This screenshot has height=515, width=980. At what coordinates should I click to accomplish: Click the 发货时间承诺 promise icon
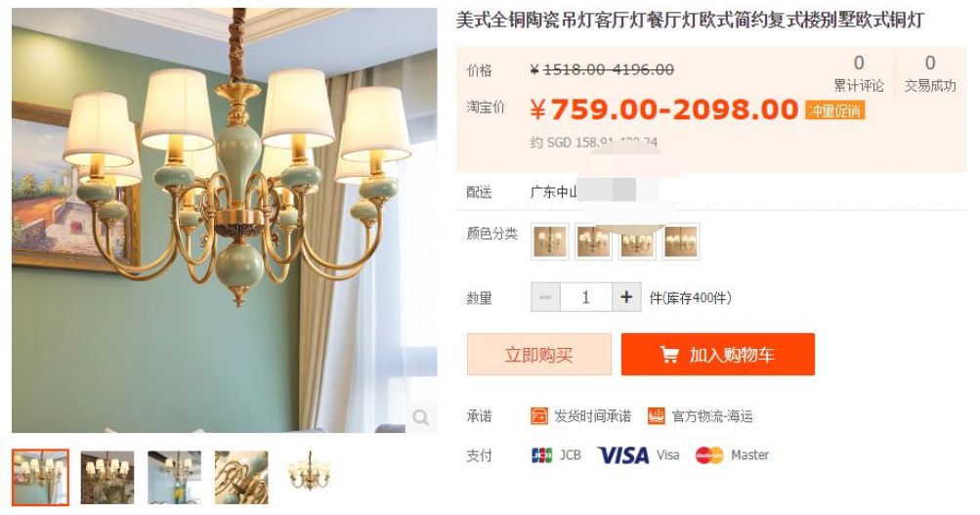pos(538,416)
